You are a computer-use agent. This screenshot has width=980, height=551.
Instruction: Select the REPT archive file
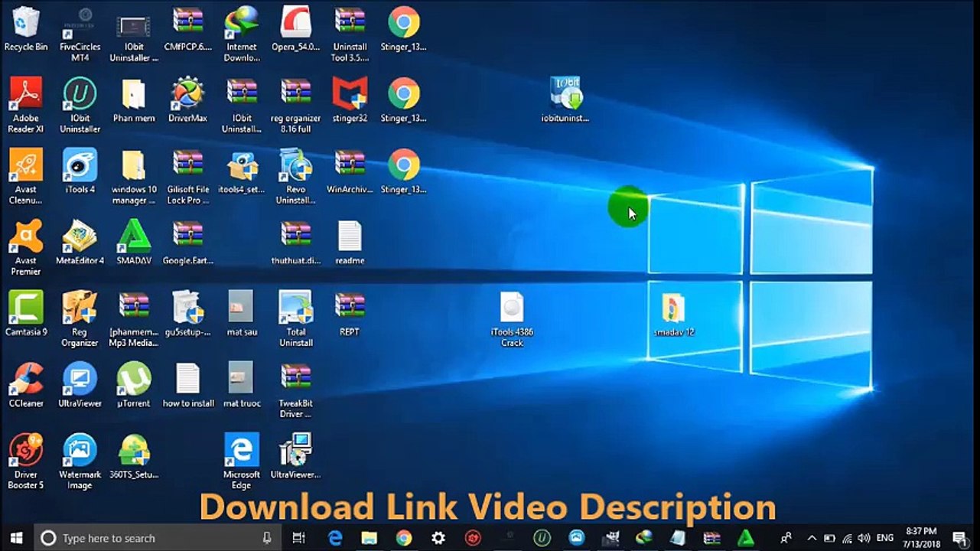[350, 314]
